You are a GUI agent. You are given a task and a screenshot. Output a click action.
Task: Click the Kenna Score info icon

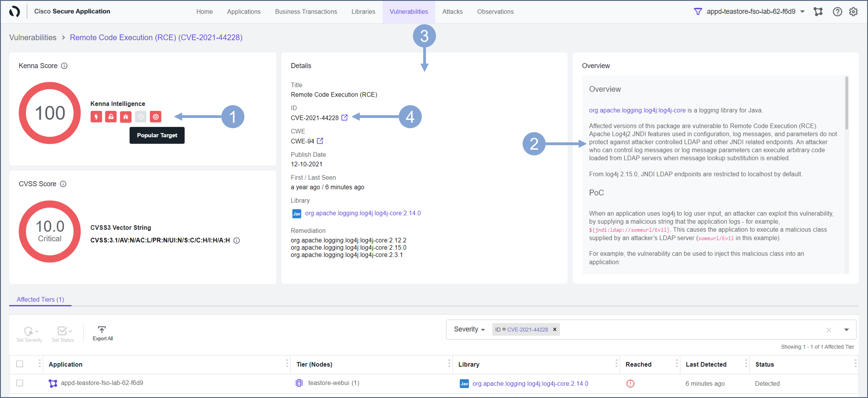pyautogui.click(x=64, y=66)
